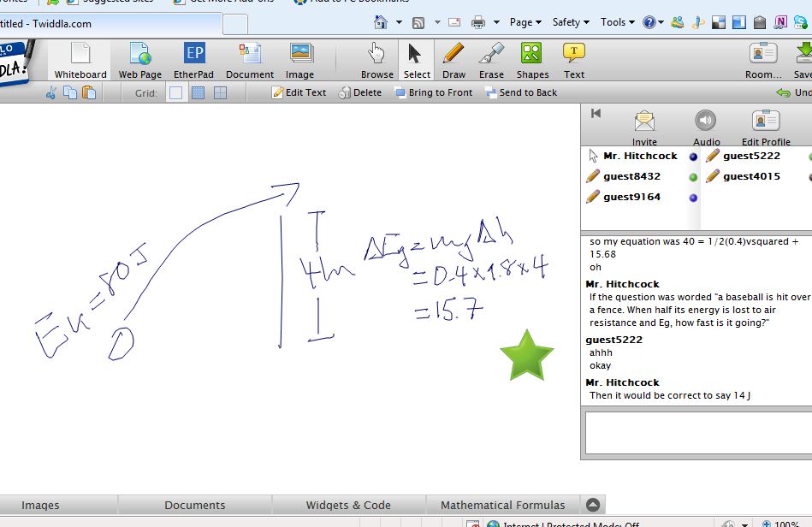Click the Delete button
This screenshot has height=527, width=812.
pyautogui.click(x=360, y=92)
